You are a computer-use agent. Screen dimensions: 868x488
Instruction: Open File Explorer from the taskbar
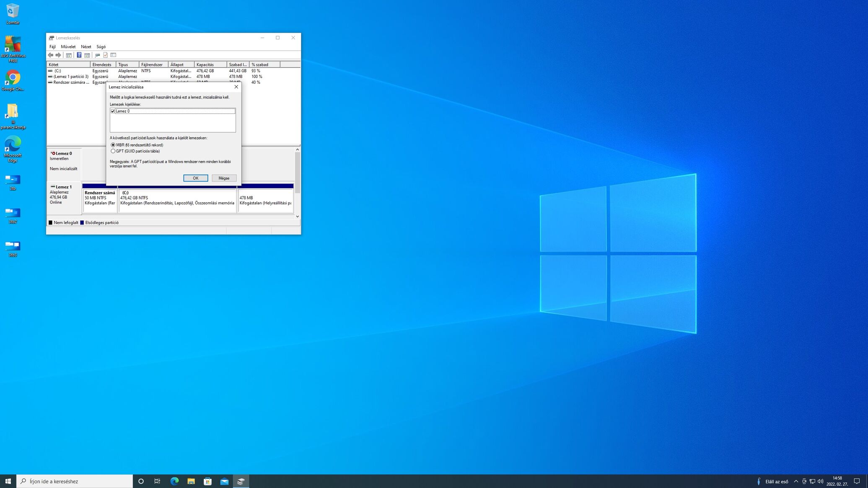(191, 481)
